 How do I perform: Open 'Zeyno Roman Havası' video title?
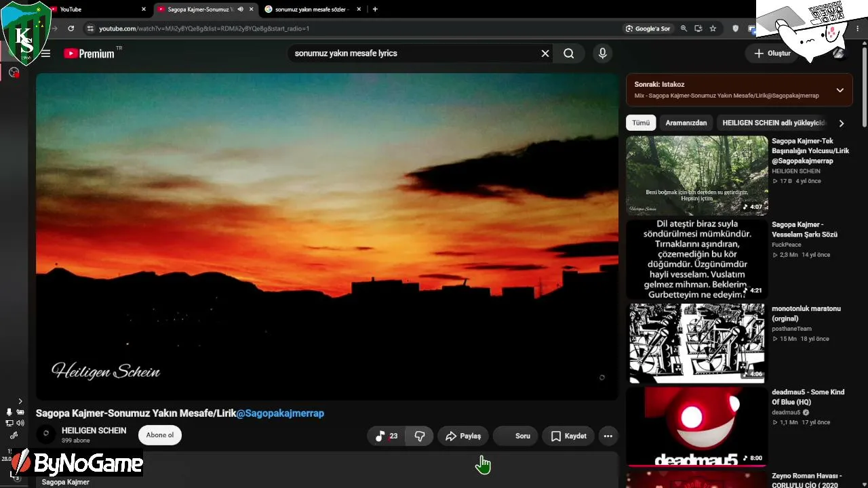[807, 480]
